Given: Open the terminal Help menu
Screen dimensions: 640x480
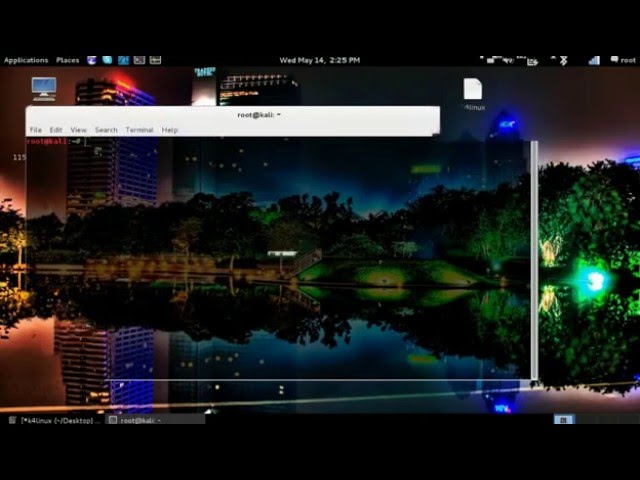Looking at the screenshot, I should pyautogui.click(x=169, y=130).
